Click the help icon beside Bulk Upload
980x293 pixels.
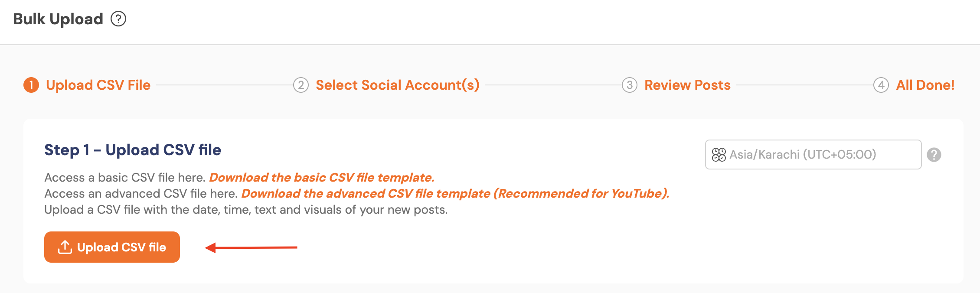[x=118, y=19]
